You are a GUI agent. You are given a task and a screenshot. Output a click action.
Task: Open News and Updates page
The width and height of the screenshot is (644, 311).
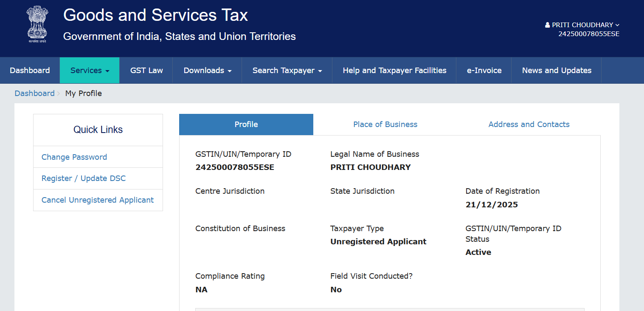coord(557,71)
